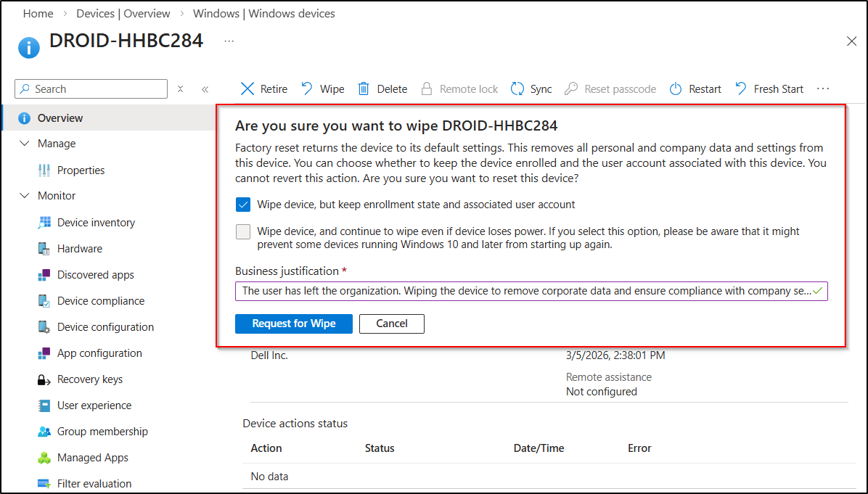Select the Sync device action
Screen dimensions: 868x494
(x=531, y=88)
